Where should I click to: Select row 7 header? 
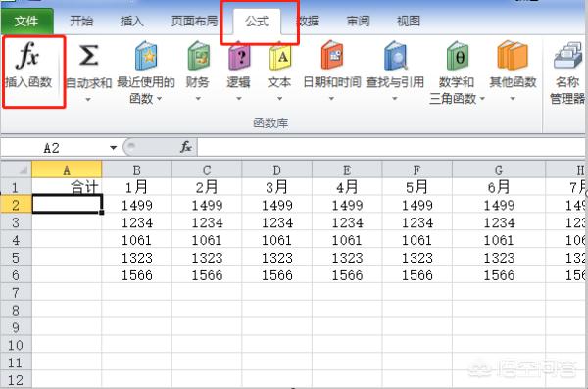click(x=16, y=292)
